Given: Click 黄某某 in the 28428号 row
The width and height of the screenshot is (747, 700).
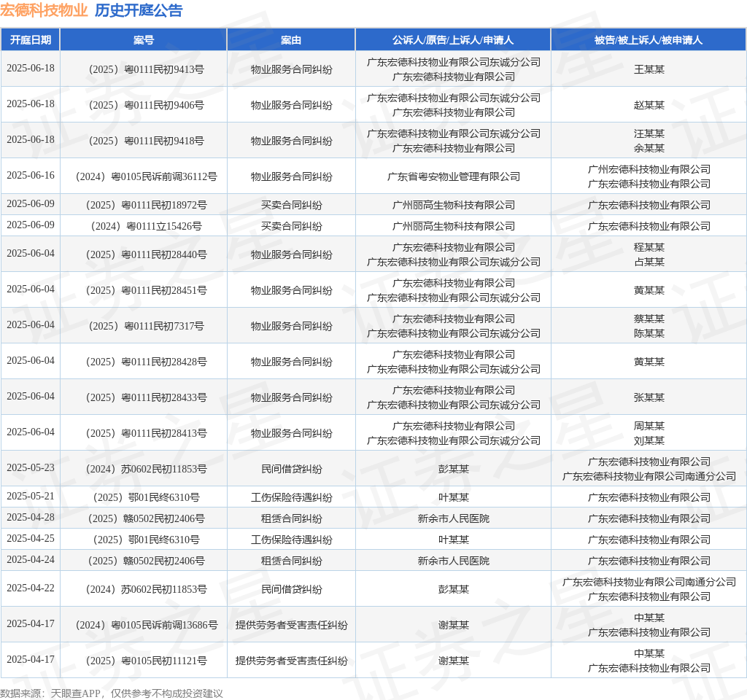Looking at the screenshot, I should (x=649, y=362).
